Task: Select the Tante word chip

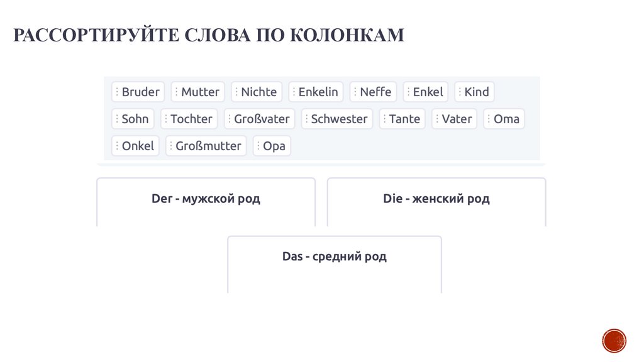Action: (404, 119)
